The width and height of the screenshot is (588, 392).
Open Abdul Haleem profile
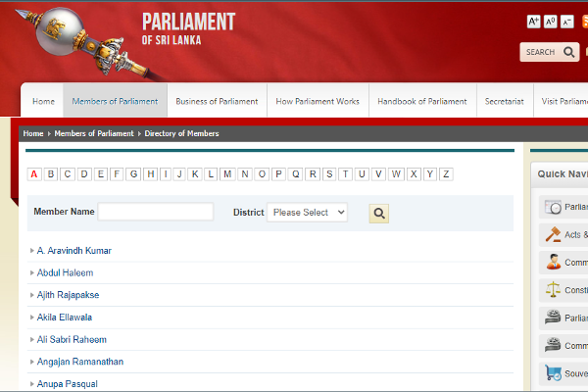[x=65, y=272]
